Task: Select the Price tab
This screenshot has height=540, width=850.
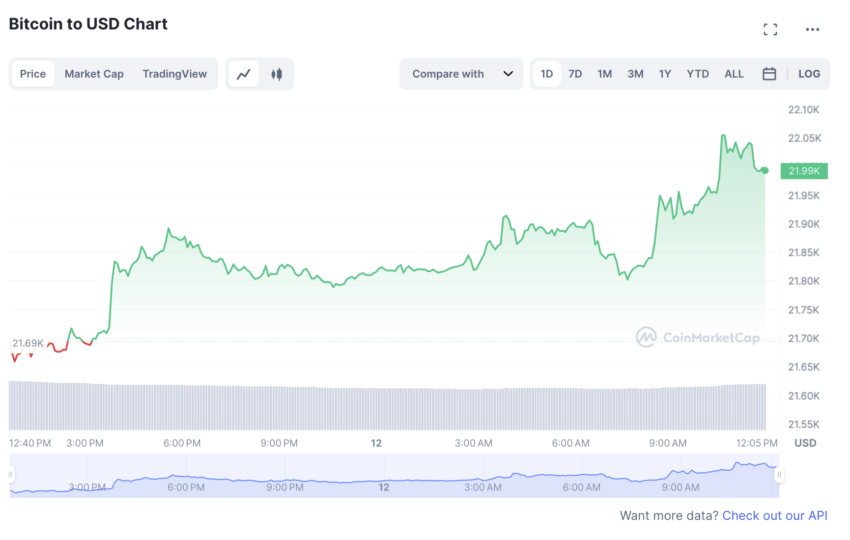Action: tap(33, 74)
